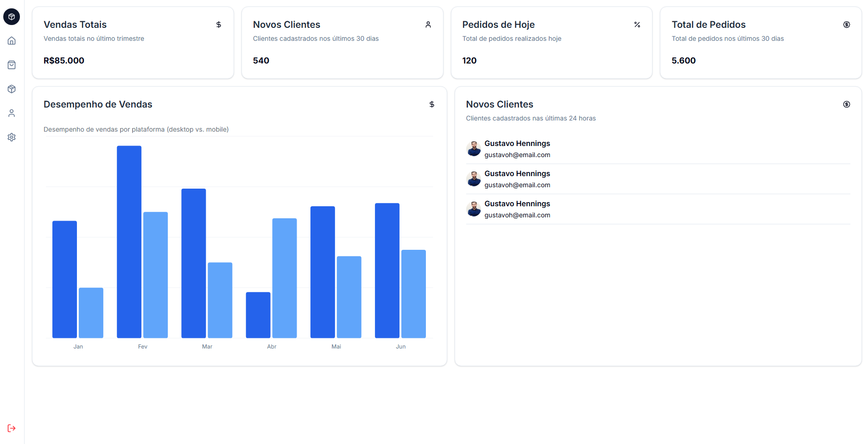Click the person icon on Novos Clientes card
This screenshot has height=444, width=868.
coord(428,25)
